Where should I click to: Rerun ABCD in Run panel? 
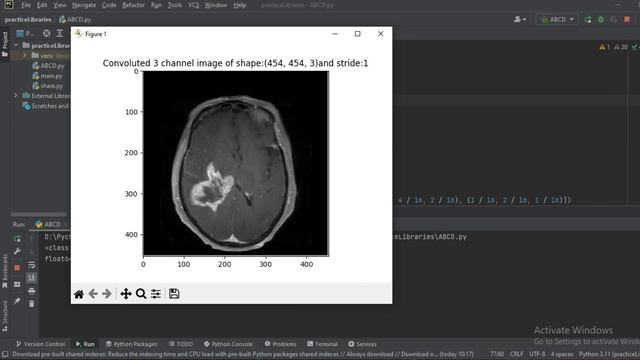pyautogui.click(x=17, y=238)
